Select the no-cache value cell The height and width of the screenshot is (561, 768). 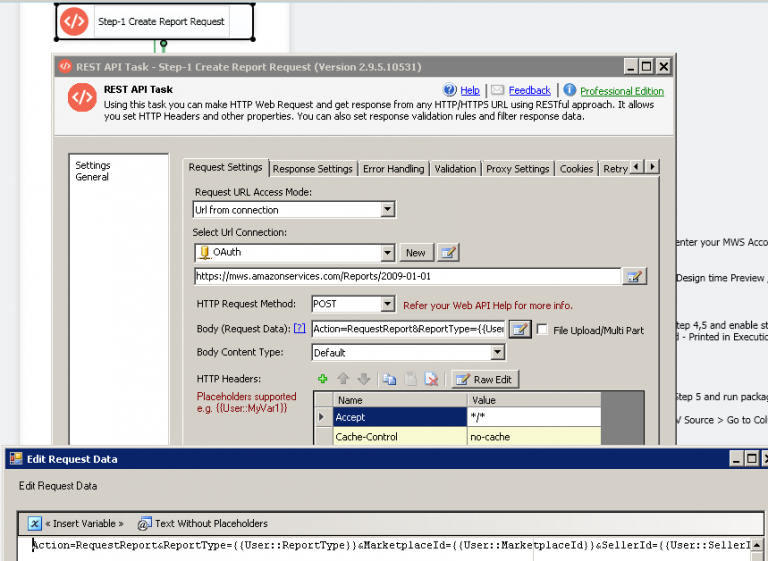tap(534, 437)
